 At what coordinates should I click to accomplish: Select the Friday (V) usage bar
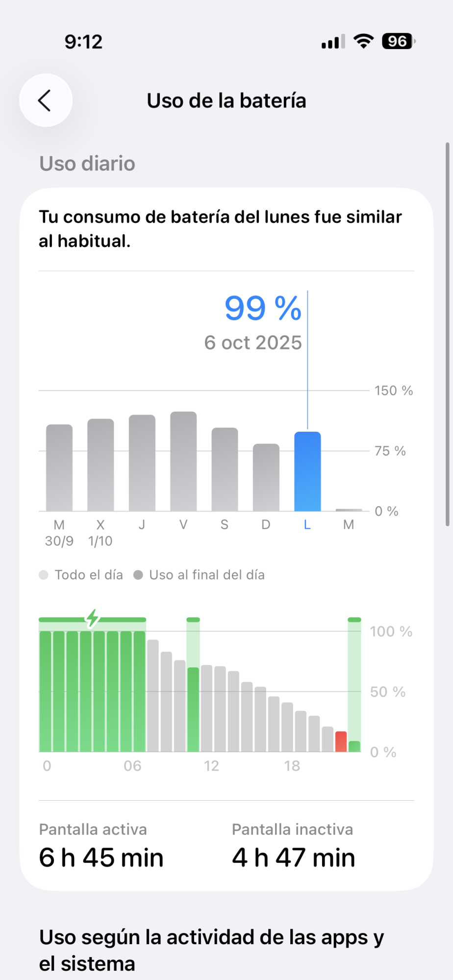(183, 462)
